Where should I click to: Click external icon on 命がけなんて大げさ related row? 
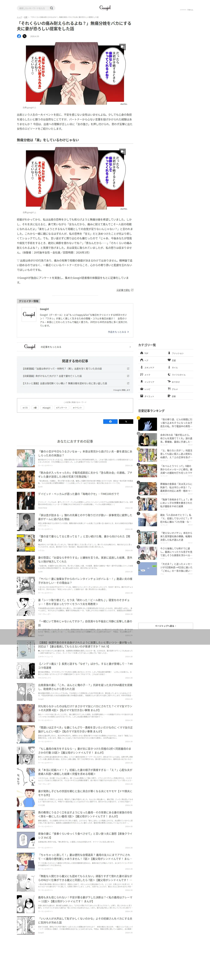click(x=128, y=376)
